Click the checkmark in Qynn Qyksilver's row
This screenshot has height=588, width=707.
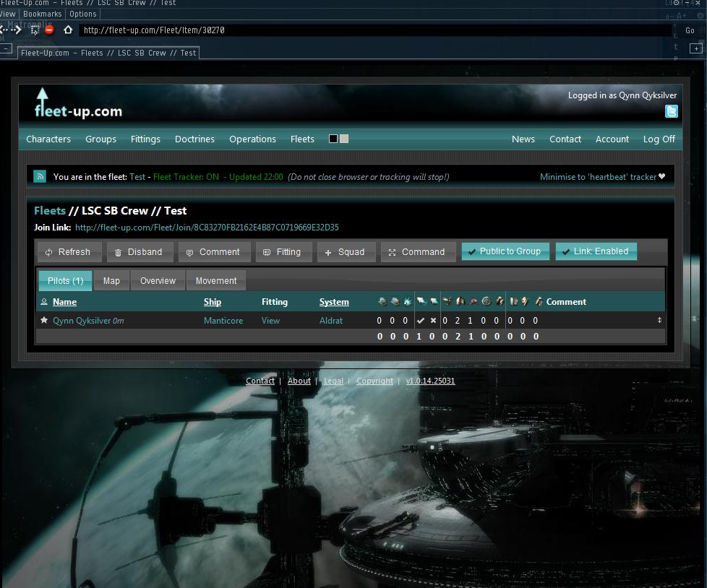(420, 320)
